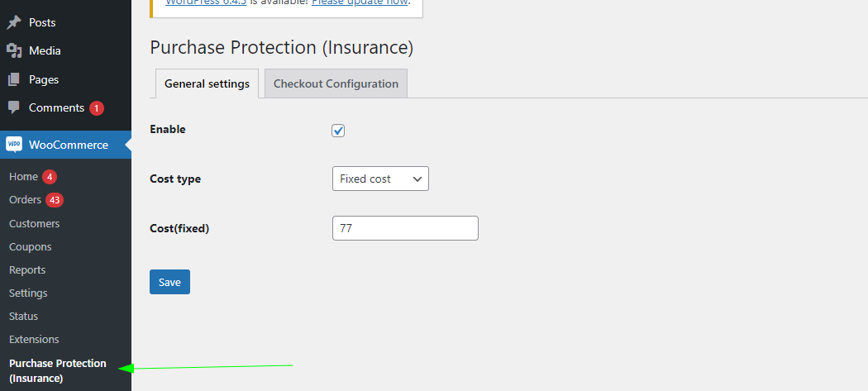Toggle the Enable checkbox

[x=338, y=131]
